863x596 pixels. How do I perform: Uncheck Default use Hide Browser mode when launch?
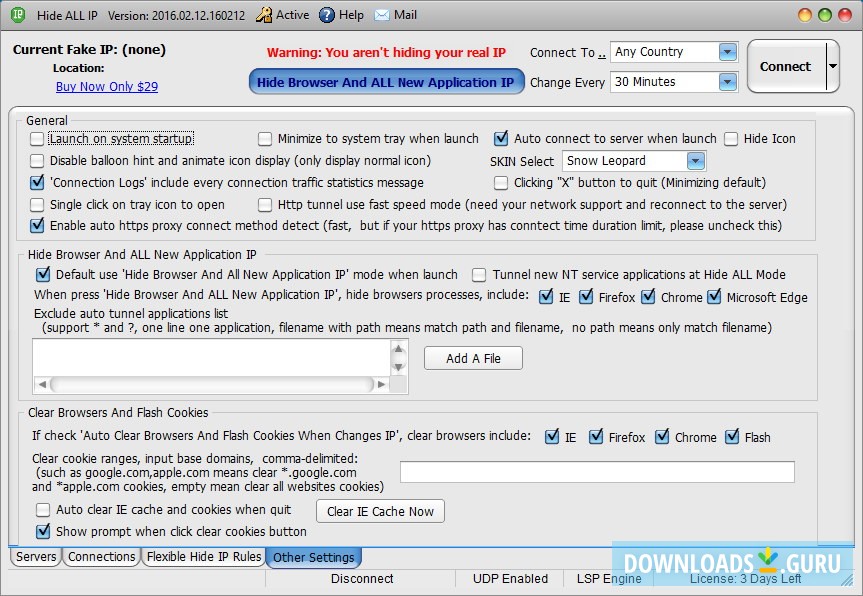tap(43, 274)
